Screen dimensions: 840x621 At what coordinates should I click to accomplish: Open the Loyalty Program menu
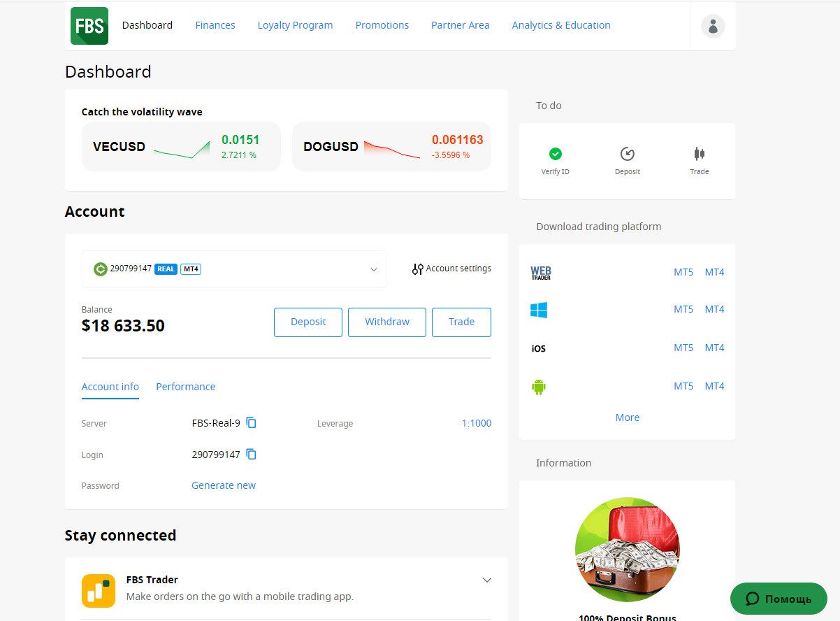tap(295, 25)
